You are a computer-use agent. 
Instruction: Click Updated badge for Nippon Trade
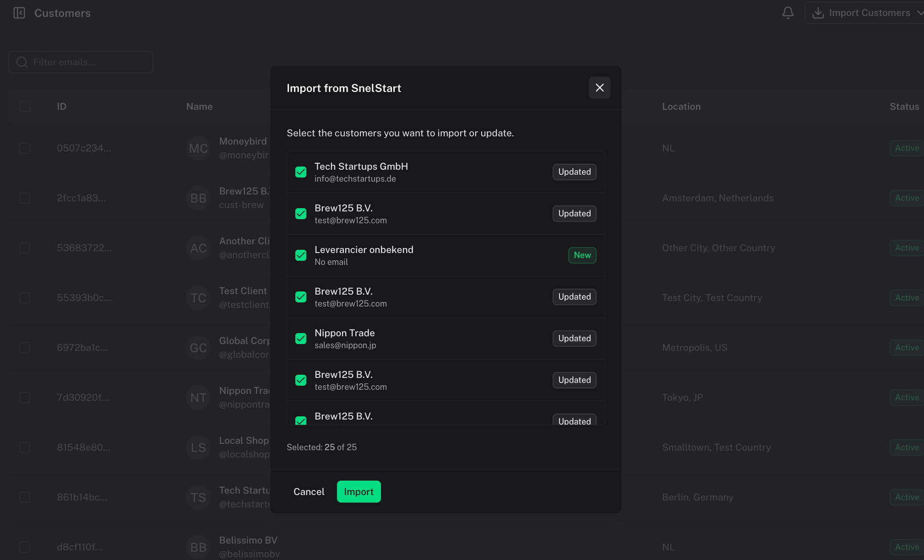[574, 339]
